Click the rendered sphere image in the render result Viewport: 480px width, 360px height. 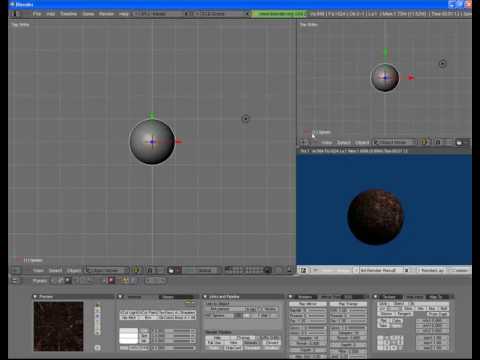coord(375,217)
